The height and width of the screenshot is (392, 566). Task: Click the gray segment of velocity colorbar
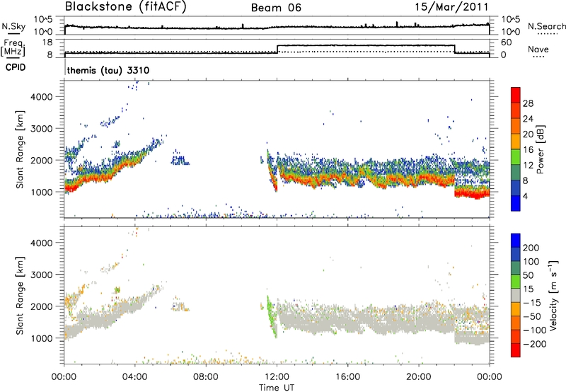[x=516, y=295]
